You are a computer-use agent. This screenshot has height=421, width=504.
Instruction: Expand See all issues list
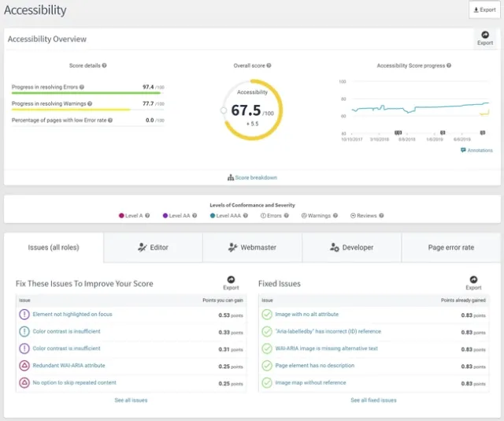[x=131, y=400]
